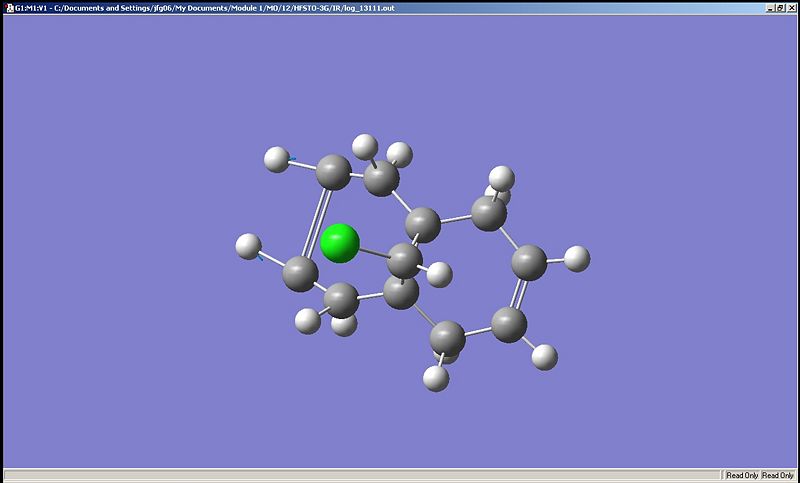
Task: Click the rightmost Read Only status entry
Action: [778, 475]
